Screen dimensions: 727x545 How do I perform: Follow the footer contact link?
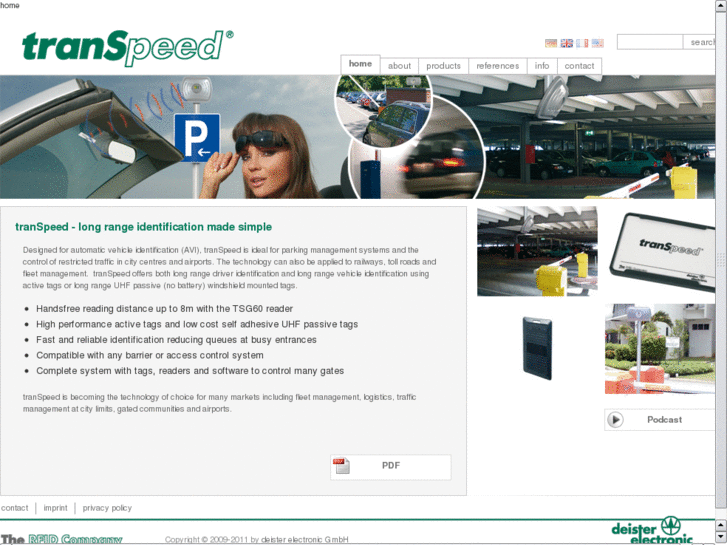point(14,508)
